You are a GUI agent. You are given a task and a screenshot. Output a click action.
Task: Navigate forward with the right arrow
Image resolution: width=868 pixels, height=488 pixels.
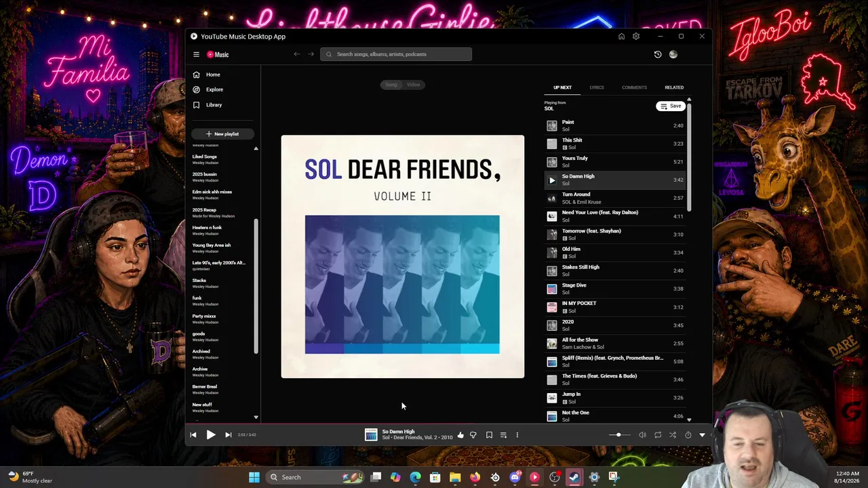tap(311, 54)
